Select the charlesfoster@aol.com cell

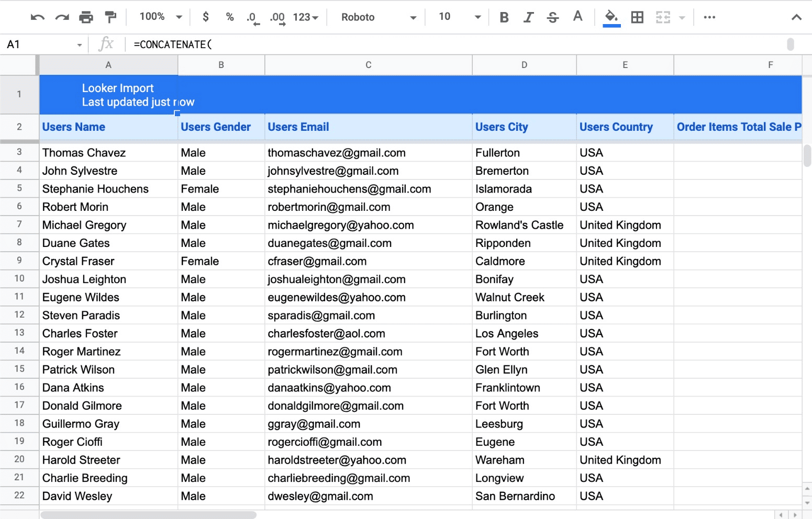(369, 333)
